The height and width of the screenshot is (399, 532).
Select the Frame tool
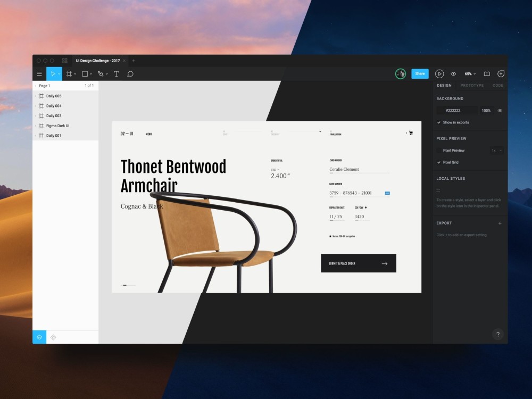coord(71,73)
